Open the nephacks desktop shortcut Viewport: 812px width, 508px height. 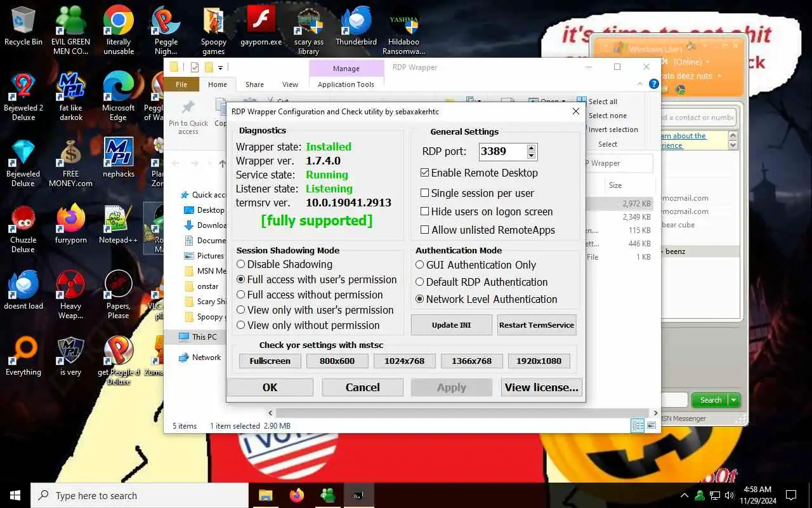[x=119, y=157]
